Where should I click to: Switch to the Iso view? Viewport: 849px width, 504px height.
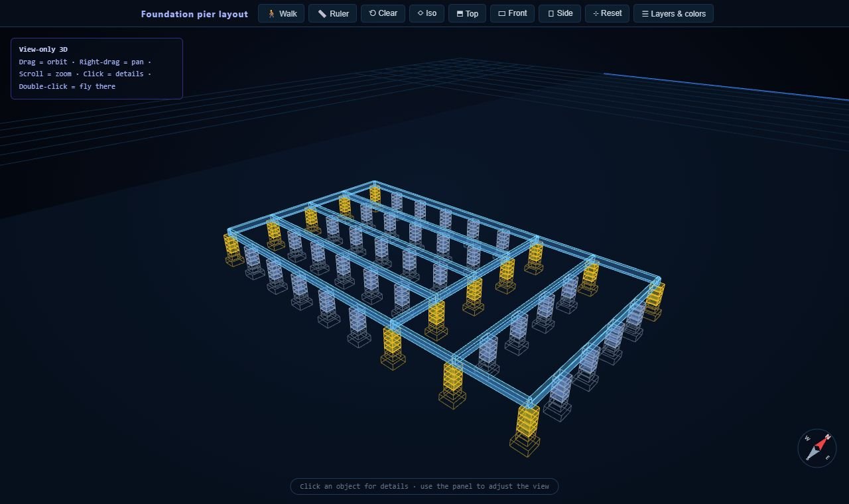coord(426,13)
